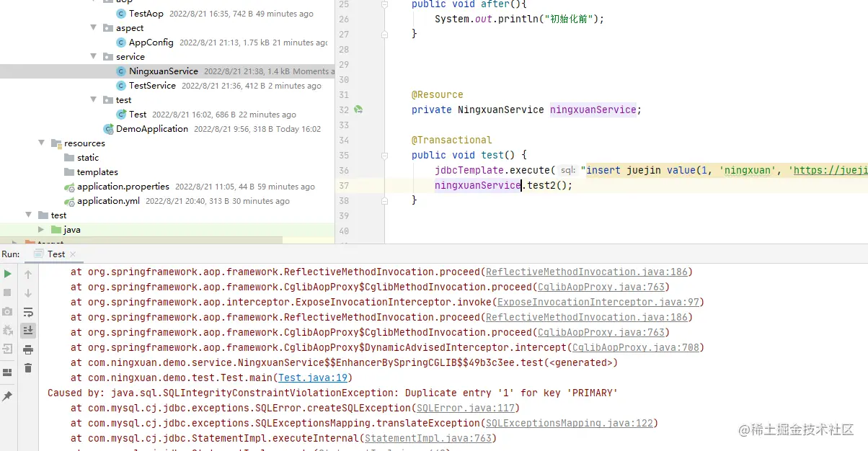Switch to the Test run tab
This screenshot has width=868, height=451.
point(56,254)
